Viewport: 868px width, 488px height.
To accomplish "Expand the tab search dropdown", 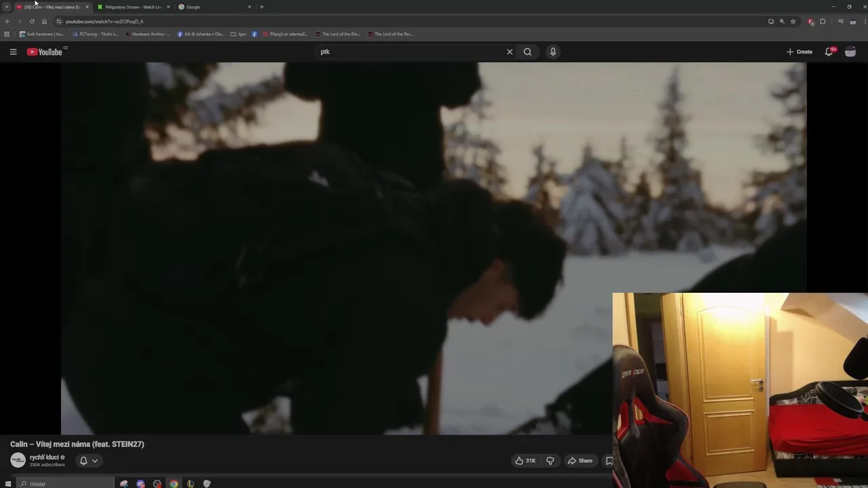I will coord(7,7).
